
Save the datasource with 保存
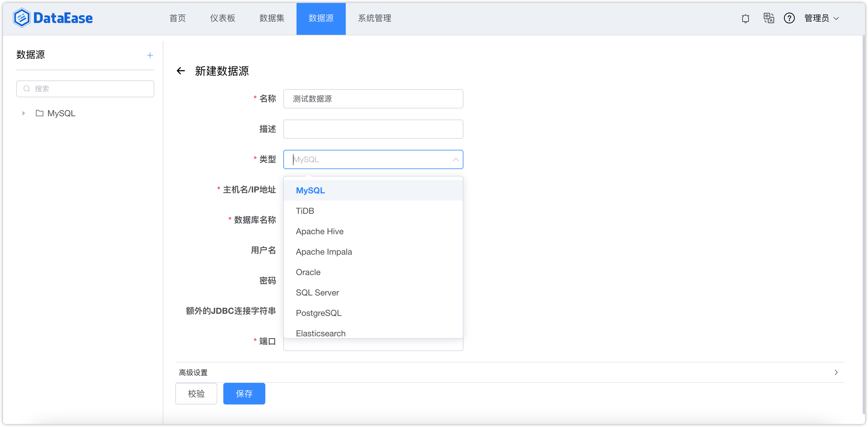[x=244, y=393]
